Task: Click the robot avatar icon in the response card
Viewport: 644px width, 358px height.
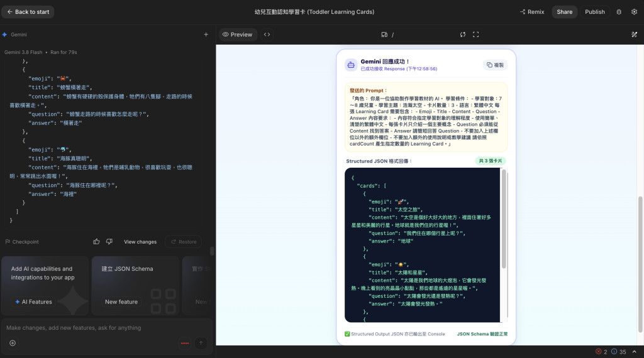Action: 351,65
